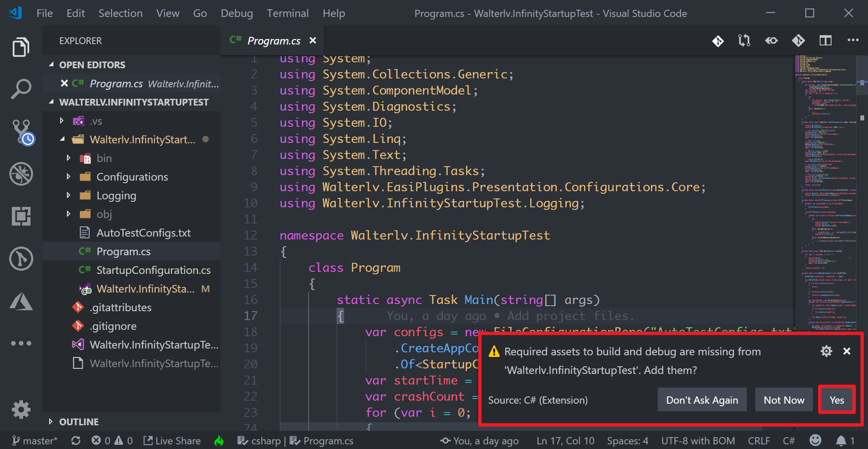This screenshot has height=449, width=868.
Task: Click the Don't Ask Again button
Action: click(x=702, y=400)
